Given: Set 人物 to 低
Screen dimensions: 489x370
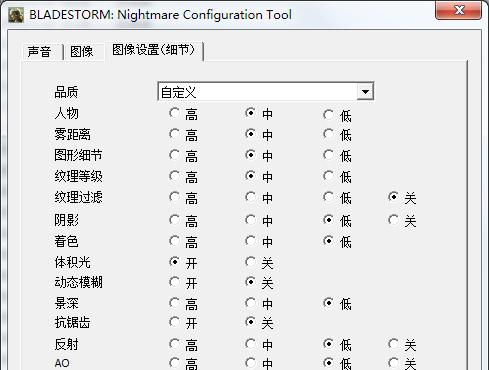Looking at the screenshot, I should point(328,115).
